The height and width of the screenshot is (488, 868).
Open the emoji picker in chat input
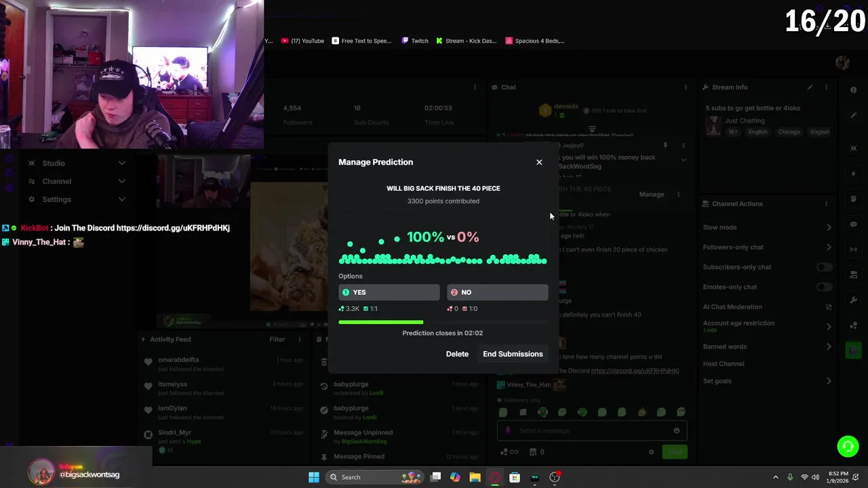click(676, 430)
